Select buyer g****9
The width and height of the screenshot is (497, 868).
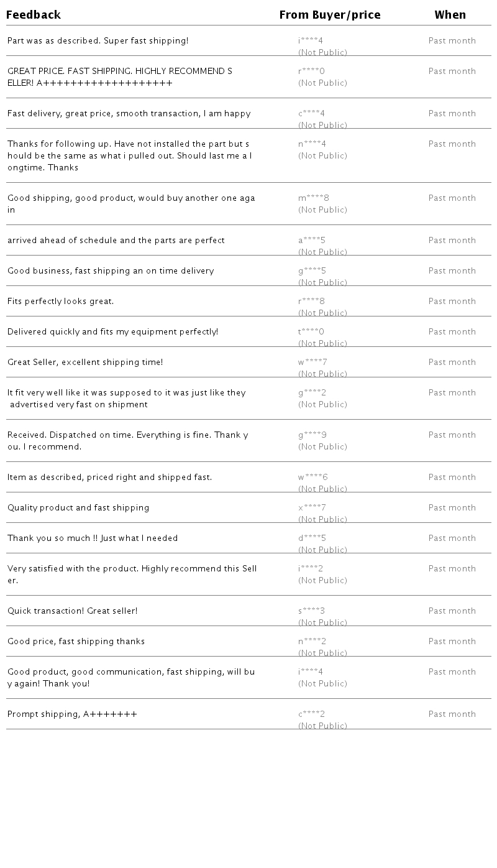[x=312, y=435]
